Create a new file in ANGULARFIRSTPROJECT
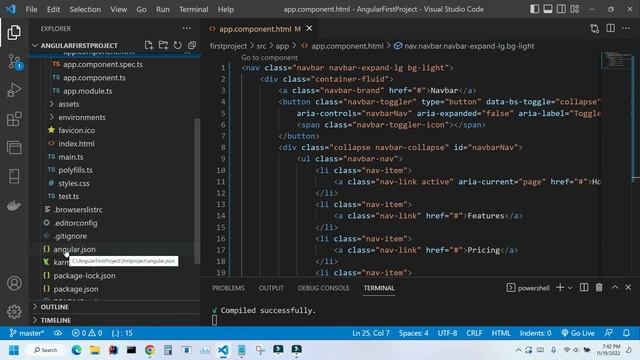This screenshot has width=640, height=360. [149, 45]
